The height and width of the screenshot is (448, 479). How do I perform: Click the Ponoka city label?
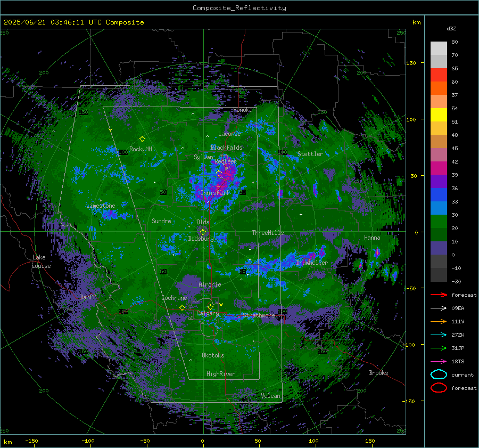click(243, 110)
